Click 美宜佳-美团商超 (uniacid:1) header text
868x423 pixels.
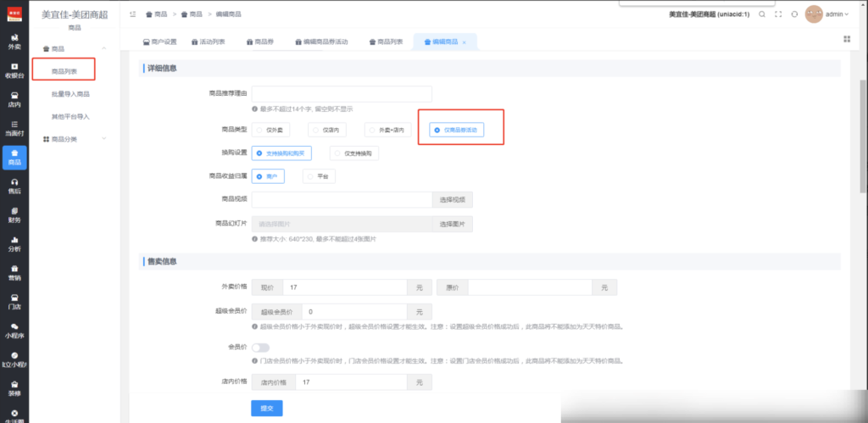tap(709, 14)
